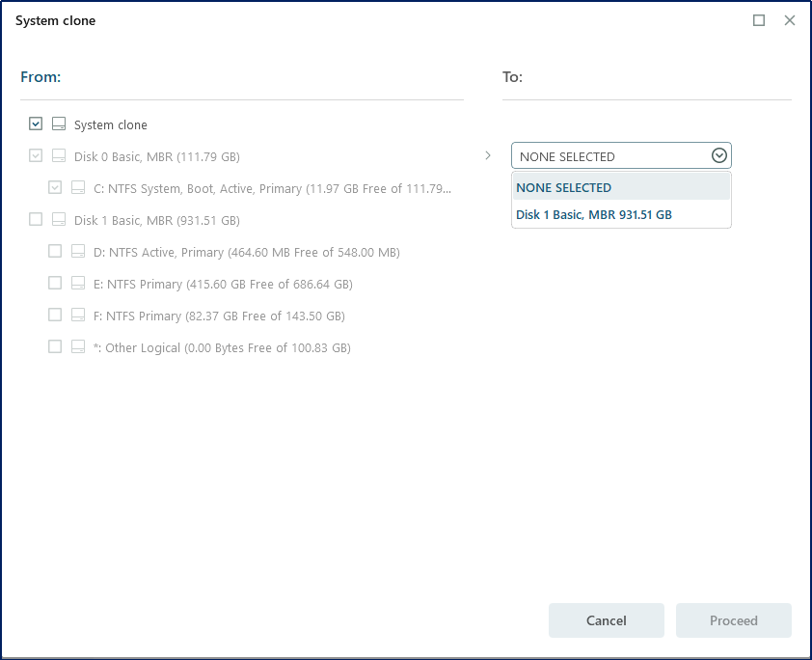Open the NONE SELECTED destination combo box
The image size is (812, 660).
[x=621, y=156]
